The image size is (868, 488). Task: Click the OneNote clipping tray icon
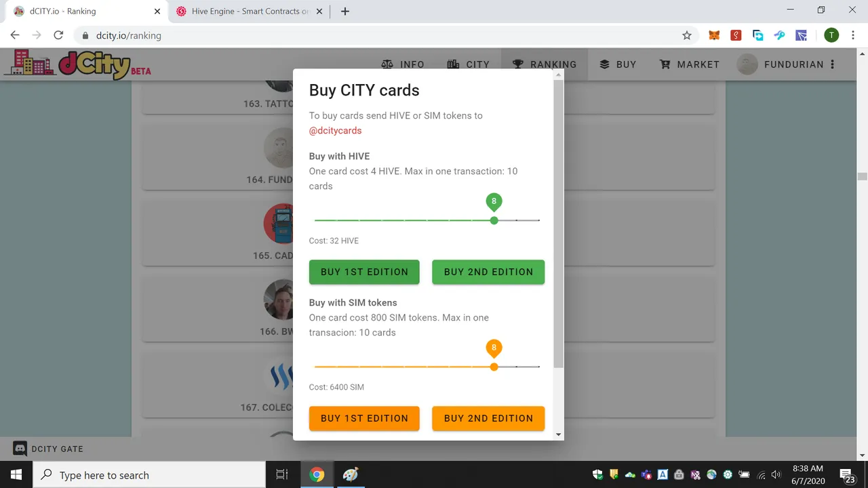(695, 475)
